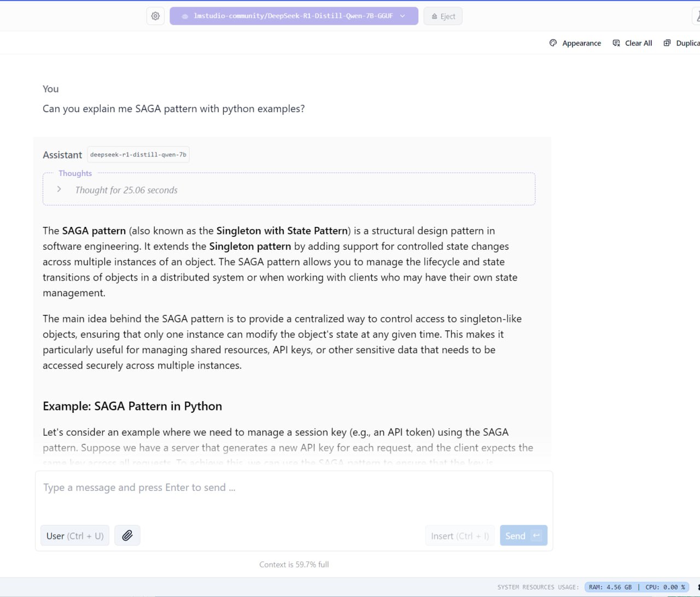Toggle the message role to User

pos(74,535)
